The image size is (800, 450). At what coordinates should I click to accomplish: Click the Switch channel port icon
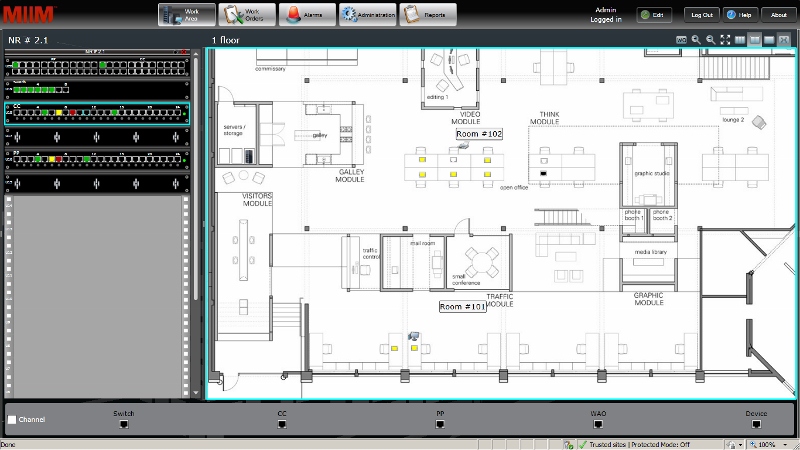pos(123,424)
